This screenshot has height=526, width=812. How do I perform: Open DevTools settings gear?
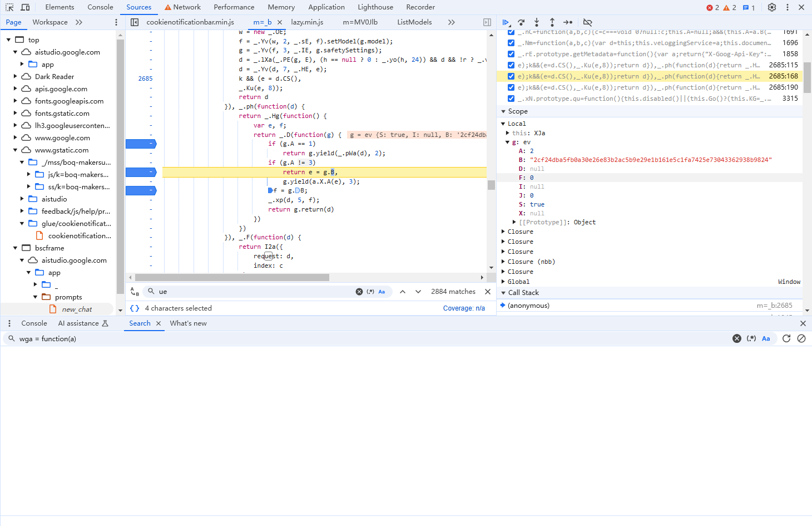point(772,7)
